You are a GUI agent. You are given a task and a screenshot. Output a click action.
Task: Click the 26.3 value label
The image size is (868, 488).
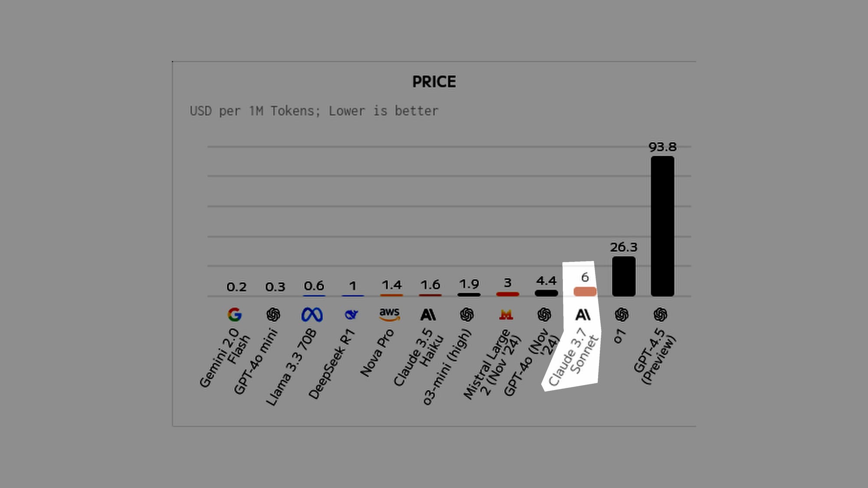(x=624, y=247)
